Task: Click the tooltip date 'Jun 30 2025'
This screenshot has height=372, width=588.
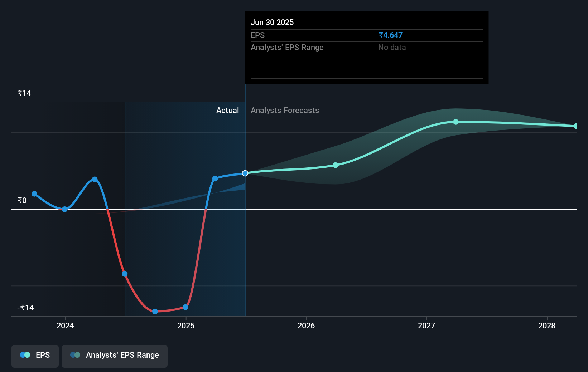Action: coord(272,23)
